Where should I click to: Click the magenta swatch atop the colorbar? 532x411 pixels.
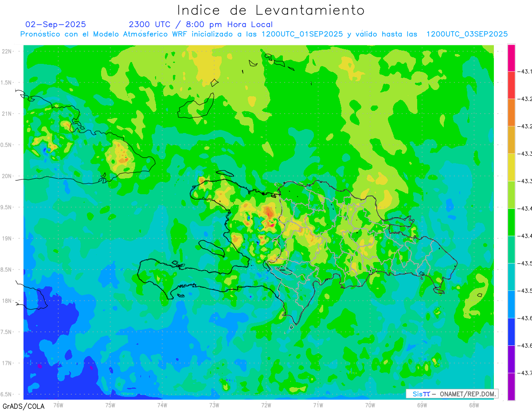point(511,58)
